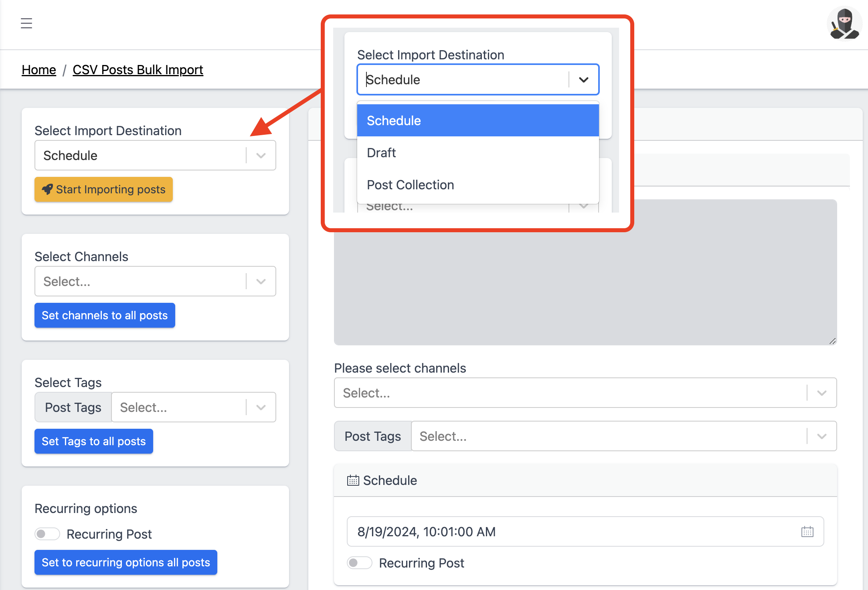This screenshot has width=868, height=590.
Task: Click the text area resize handle
Action: [x=832, y=341]
